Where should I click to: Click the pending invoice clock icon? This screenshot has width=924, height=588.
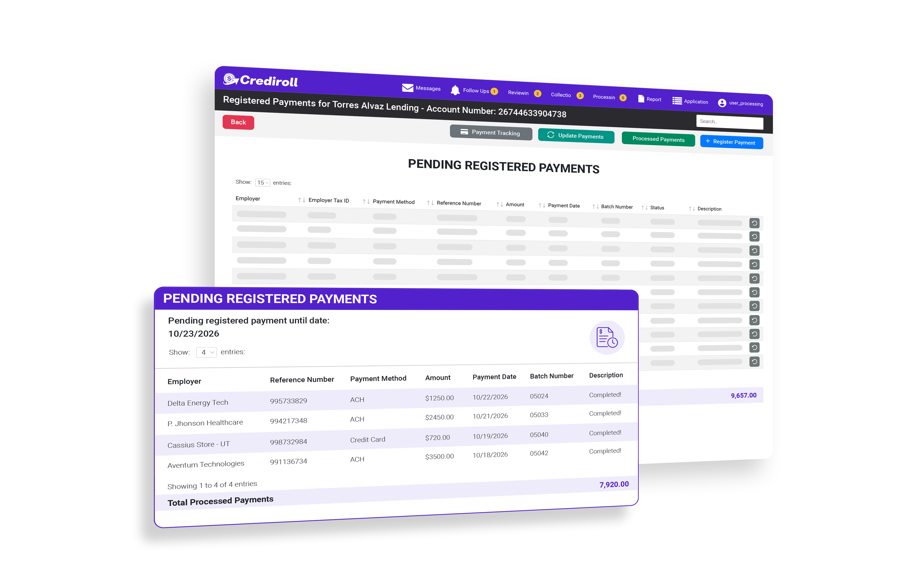607,337
